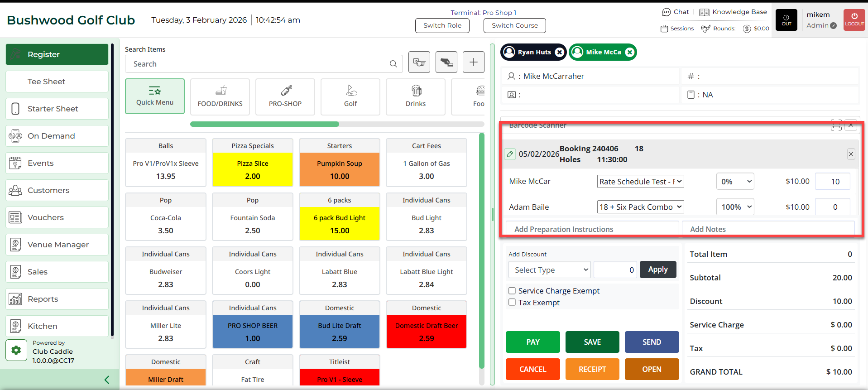Open Chat from the top bar

[676, 12]
